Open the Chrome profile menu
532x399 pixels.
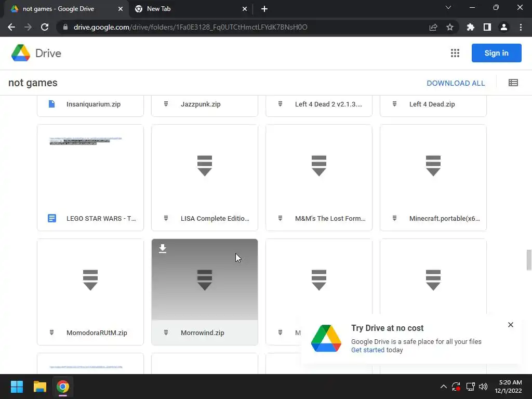[x=504, y=27]
